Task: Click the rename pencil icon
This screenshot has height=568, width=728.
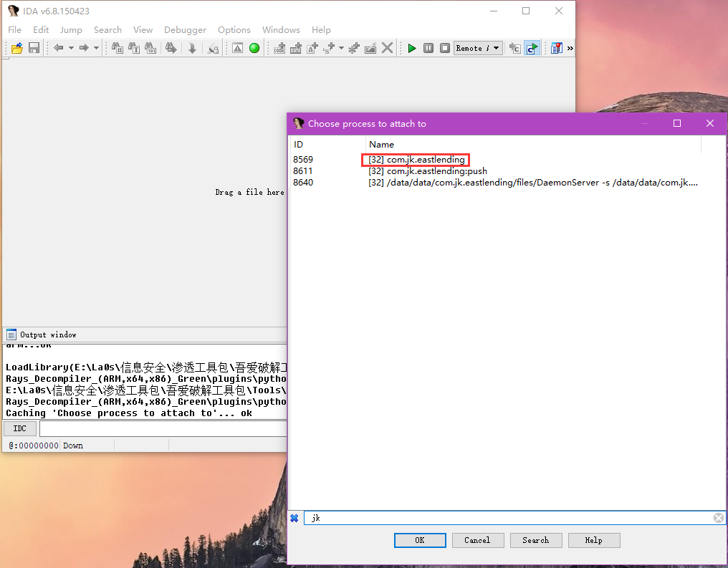Action: coord(370,48)
